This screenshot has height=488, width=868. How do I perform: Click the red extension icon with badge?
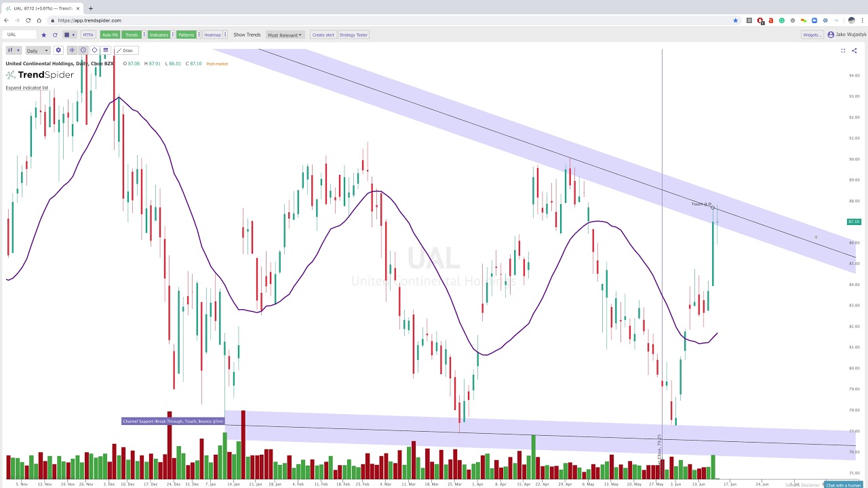(x=761, y=21)
